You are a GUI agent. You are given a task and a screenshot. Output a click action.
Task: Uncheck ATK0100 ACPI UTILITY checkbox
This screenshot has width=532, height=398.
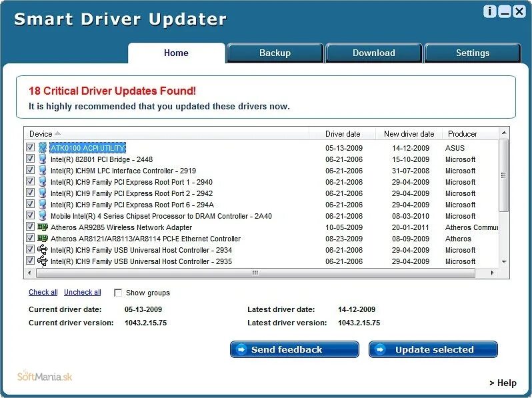[x=30, y=147]
